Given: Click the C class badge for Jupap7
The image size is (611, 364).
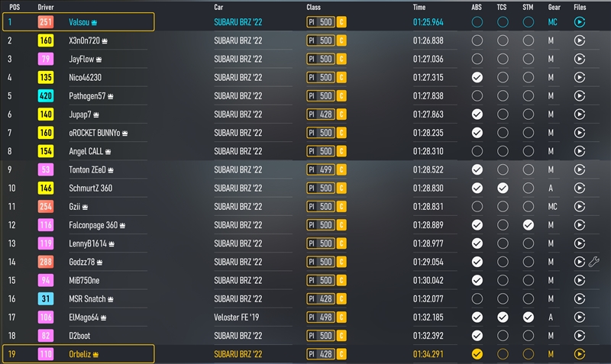Looking at the screenshot, I should click(x=341, y=114).
